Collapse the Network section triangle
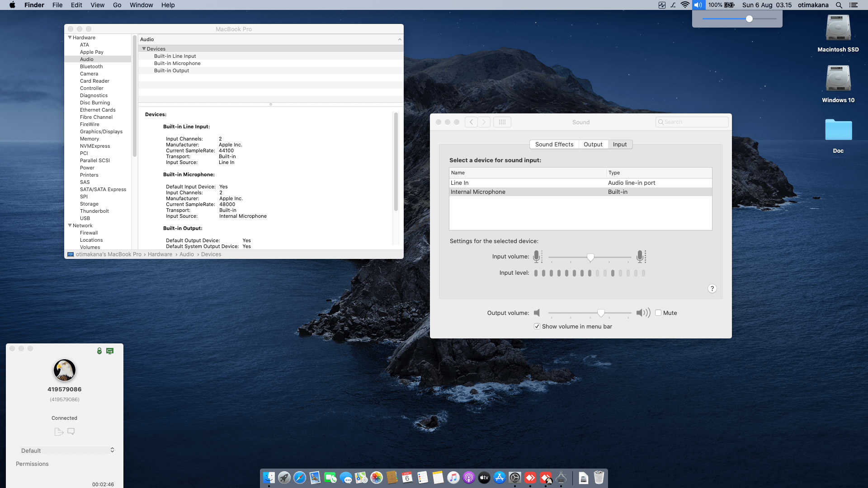 [x=70, y=225]
